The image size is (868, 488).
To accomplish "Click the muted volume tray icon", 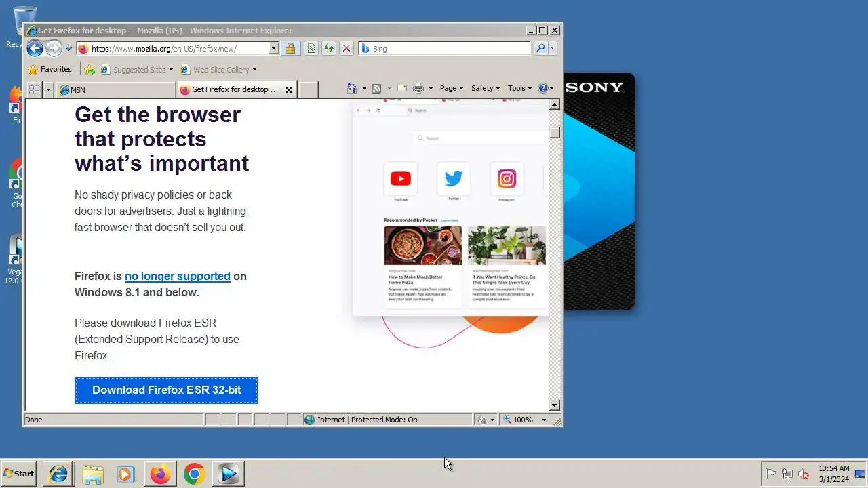I will (x=804, y=474).
